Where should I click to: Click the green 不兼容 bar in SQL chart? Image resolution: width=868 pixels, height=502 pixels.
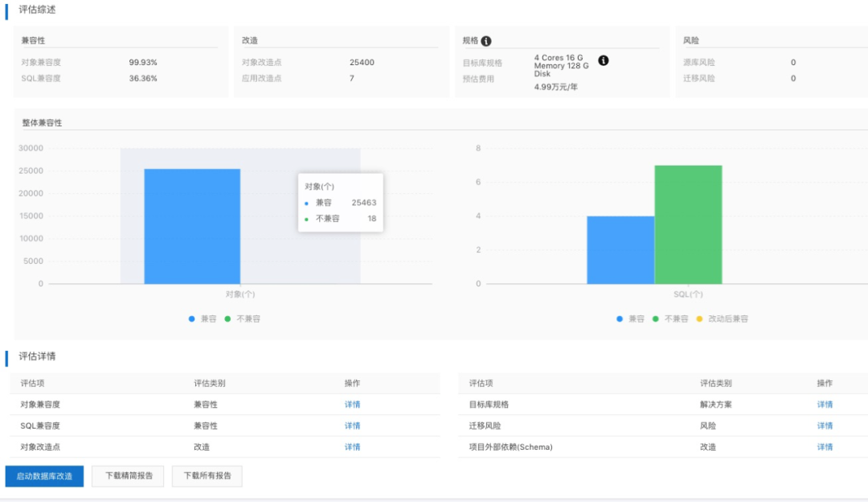point(688,224)
